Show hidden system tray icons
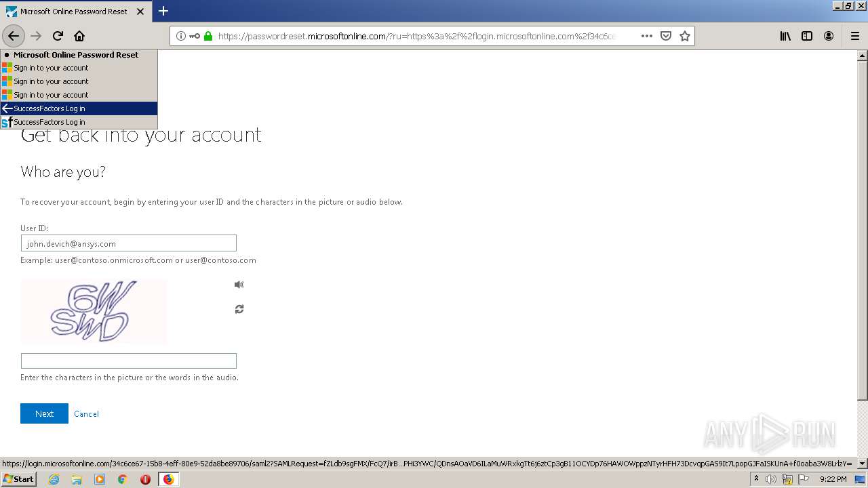 (756, 479)
